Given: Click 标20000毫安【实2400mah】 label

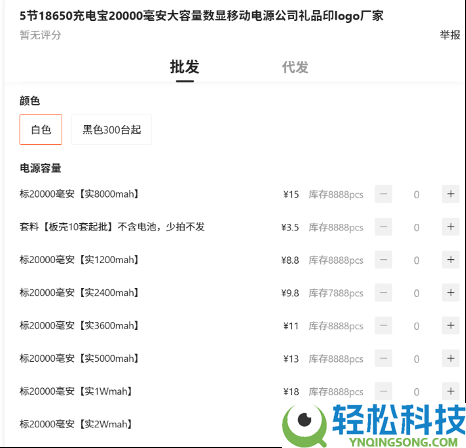Looking at the screenshot, I should pos(79,292).
